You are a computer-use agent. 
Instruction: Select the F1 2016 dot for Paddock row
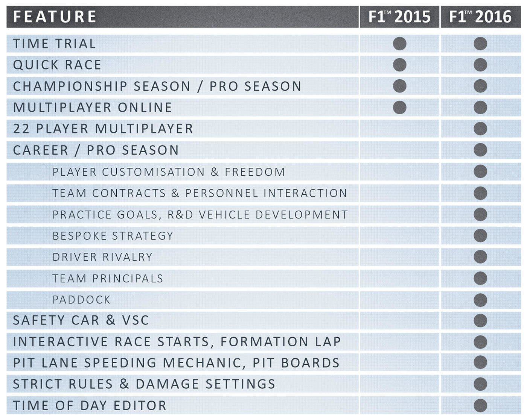click(x=480, y=300)
